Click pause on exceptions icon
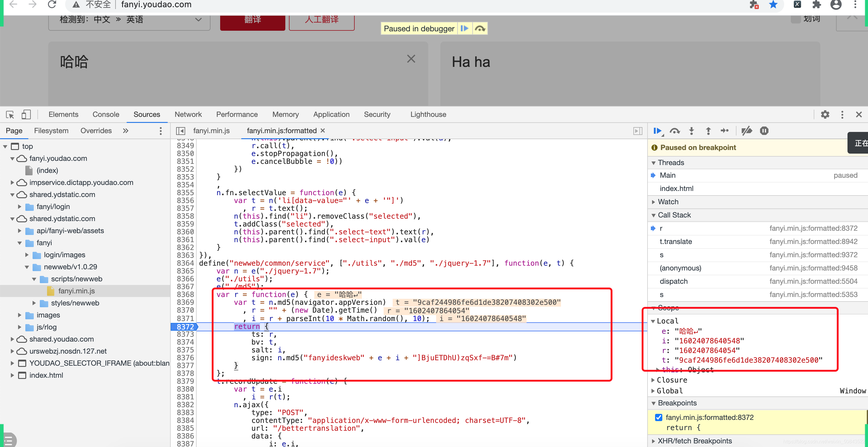 point(764,131)
